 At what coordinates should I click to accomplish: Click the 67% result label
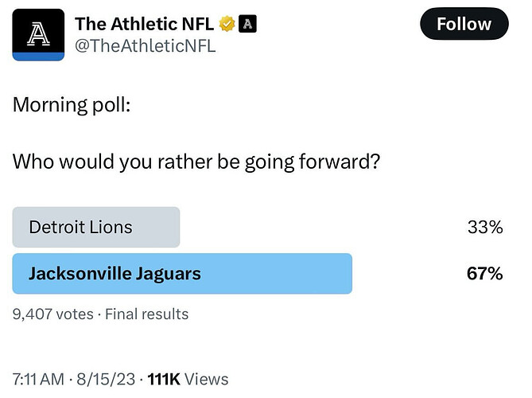[485, 273]
